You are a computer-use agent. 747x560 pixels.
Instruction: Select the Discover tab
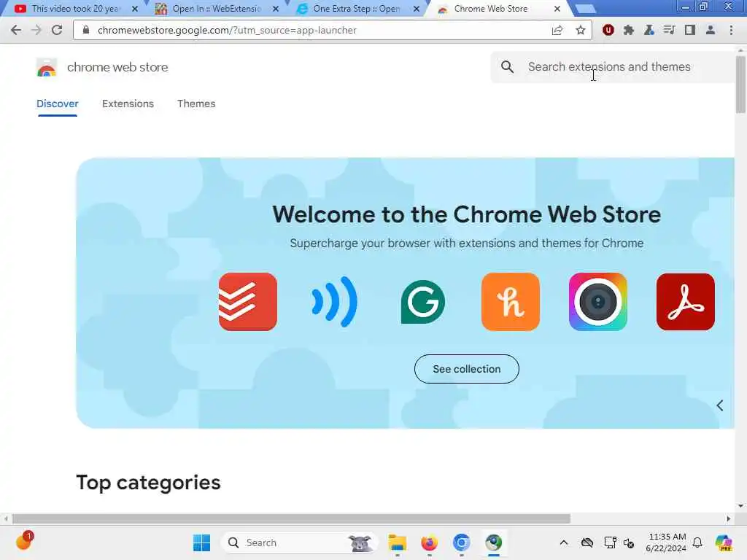pos(57,104)
